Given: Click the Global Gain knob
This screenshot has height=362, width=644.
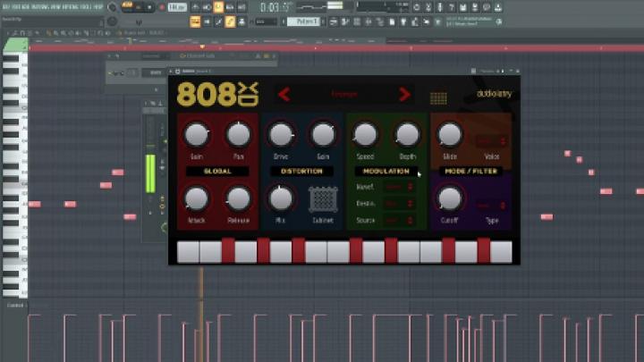Looking at the screenshot, I should click(x=196, y=135).
